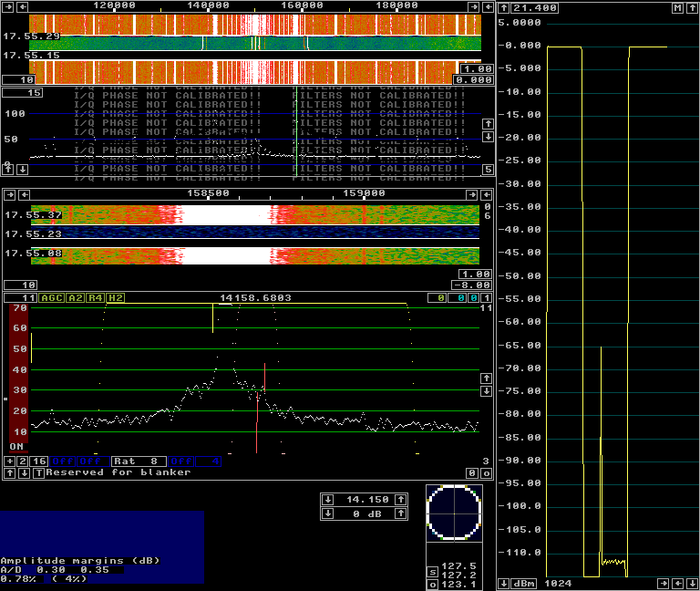The width and height of the screenshot is (700, 591).
Task: Click the down arrow in the wide spectrum's bottom-left corner
Action: click(x=22, y=170)
